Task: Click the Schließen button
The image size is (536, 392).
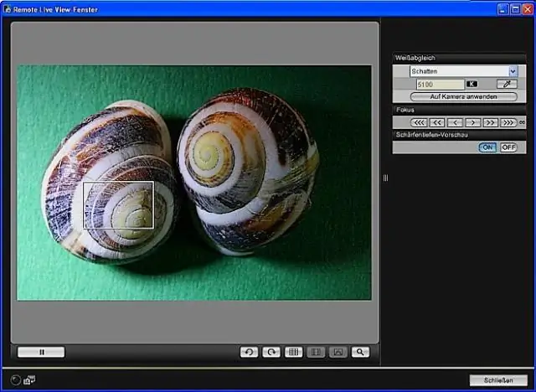Action: click(498, 379)
